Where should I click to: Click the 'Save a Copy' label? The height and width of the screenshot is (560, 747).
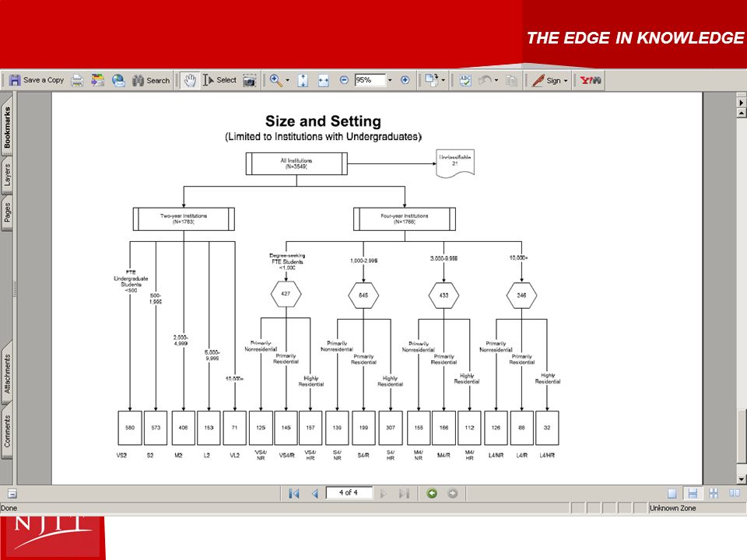click(44, 80)
